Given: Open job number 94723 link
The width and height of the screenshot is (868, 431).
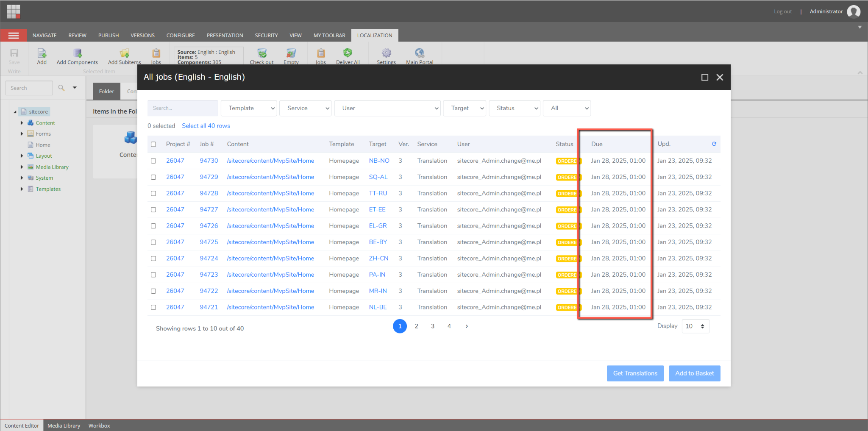Looking at the screenshot, I should [209, 275].
